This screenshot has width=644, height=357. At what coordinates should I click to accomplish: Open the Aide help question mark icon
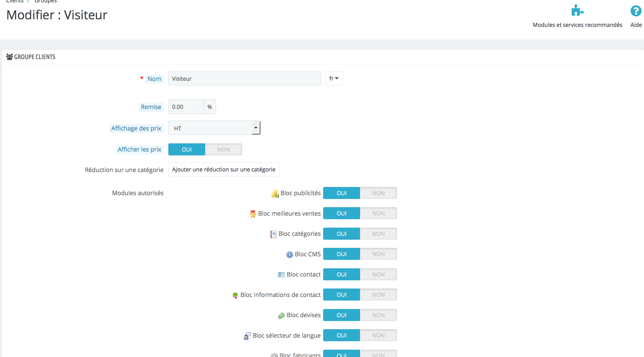coord(636,11)
